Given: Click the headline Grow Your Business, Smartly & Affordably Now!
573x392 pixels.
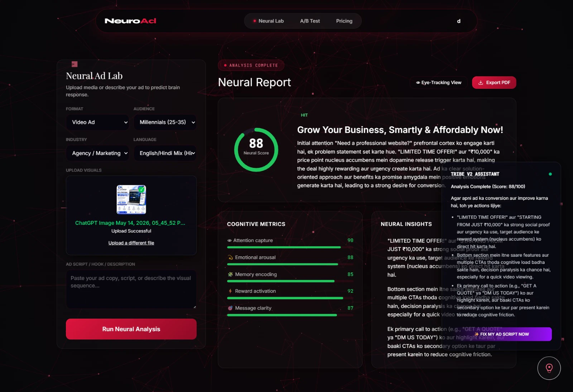Looking at the screenshot, I should point(400,130).
